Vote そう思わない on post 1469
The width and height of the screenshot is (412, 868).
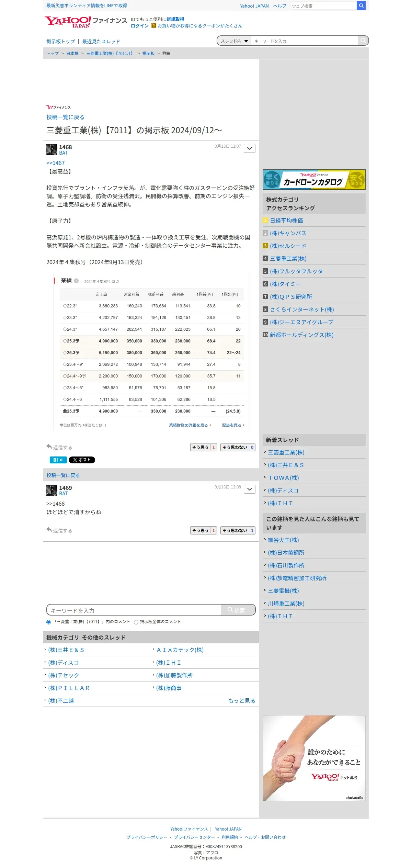pos(238,530)
